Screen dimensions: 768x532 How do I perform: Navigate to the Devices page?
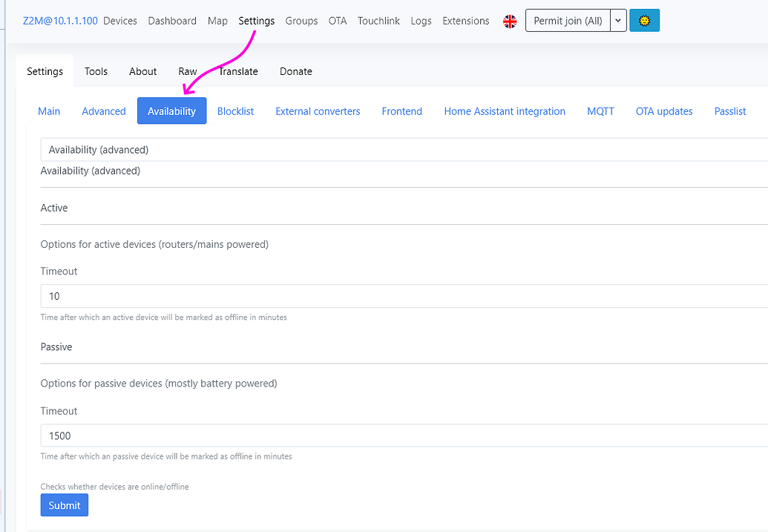point(120,21)
